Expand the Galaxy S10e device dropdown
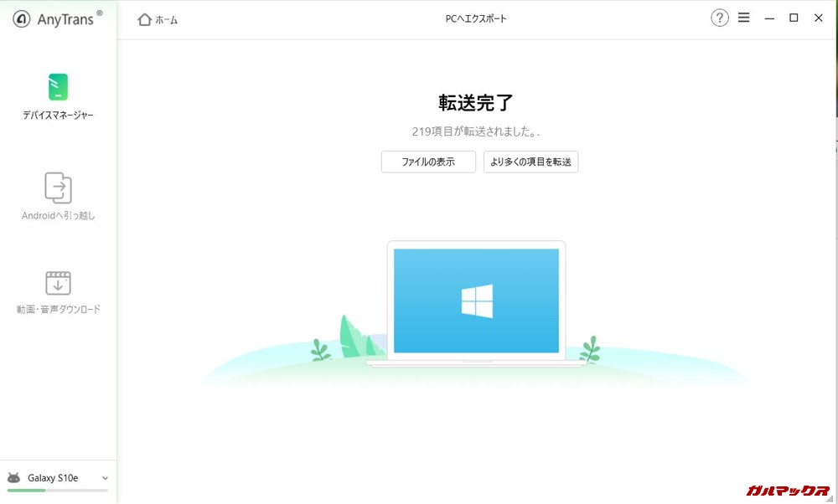 coord(105,478)
